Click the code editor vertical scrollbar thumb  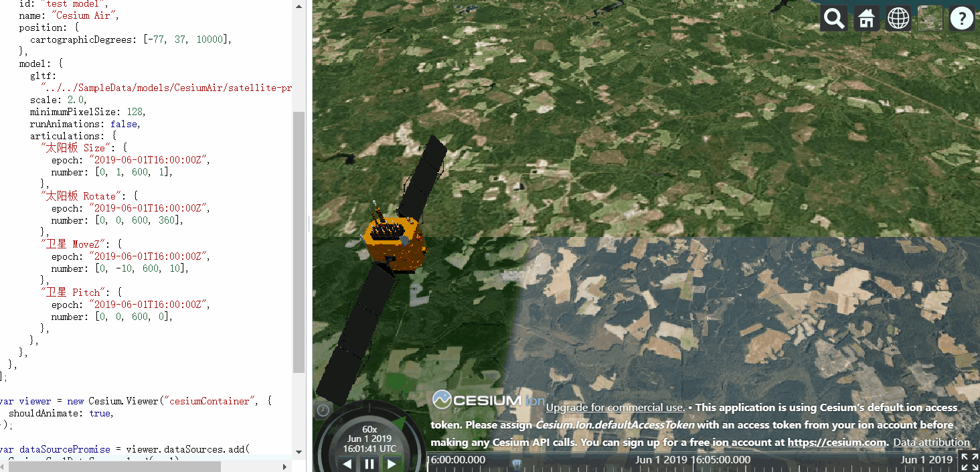(299, 242)
